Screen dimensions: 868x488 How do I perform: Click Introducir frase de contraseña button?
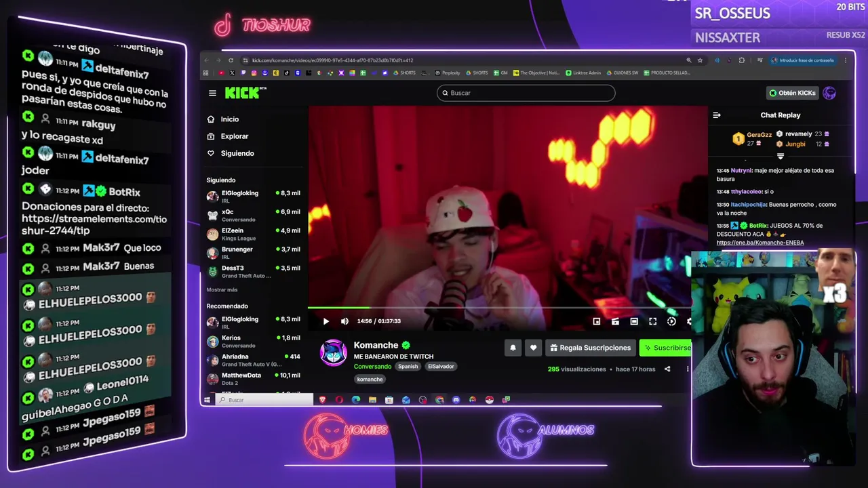point(802,60)
